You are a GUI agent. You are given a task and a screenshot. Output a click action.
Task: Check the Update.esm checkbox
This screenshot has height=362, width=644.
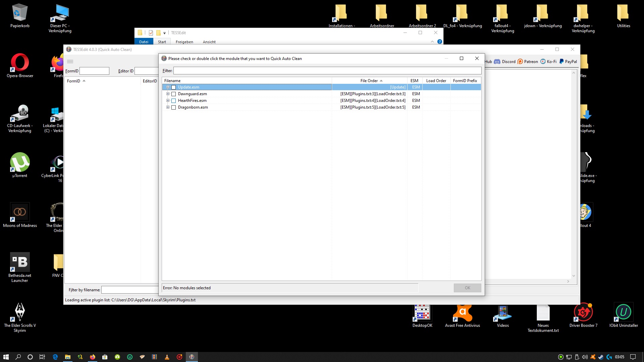click(x=174, y=87)
